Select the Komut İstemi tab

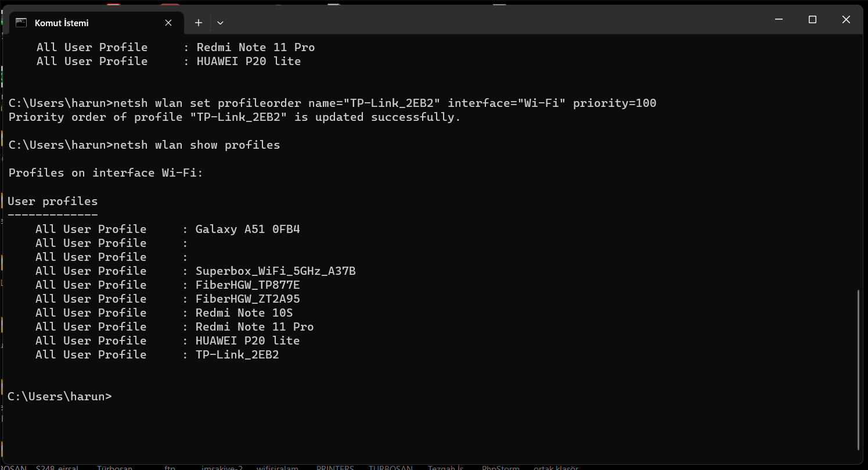click(87, 23)
